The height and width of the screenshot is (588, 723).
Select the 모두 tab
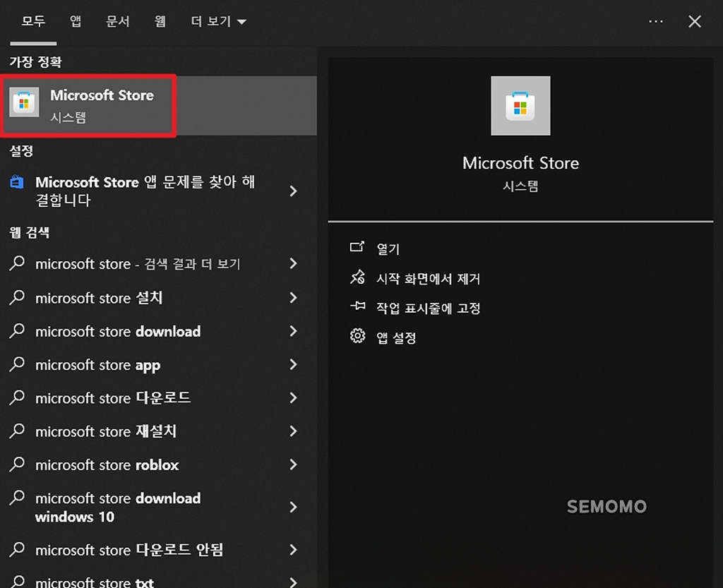33,21
